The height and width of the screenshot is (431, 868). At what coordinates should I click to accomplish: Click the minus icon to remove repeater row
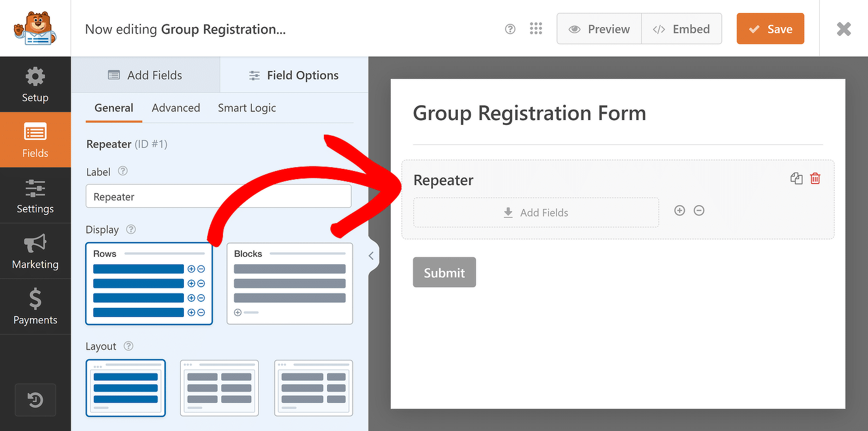coord(699,211)
